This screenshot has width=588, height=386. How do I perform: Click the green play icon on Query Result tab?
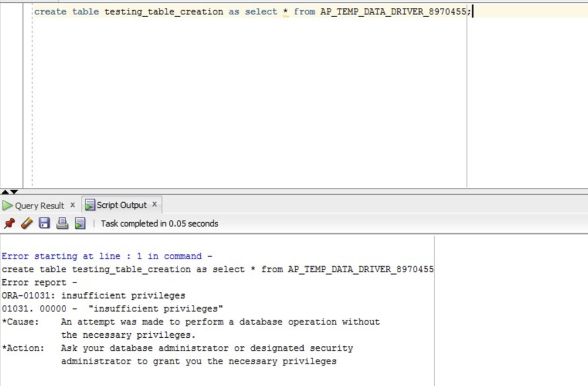point(7,206)
